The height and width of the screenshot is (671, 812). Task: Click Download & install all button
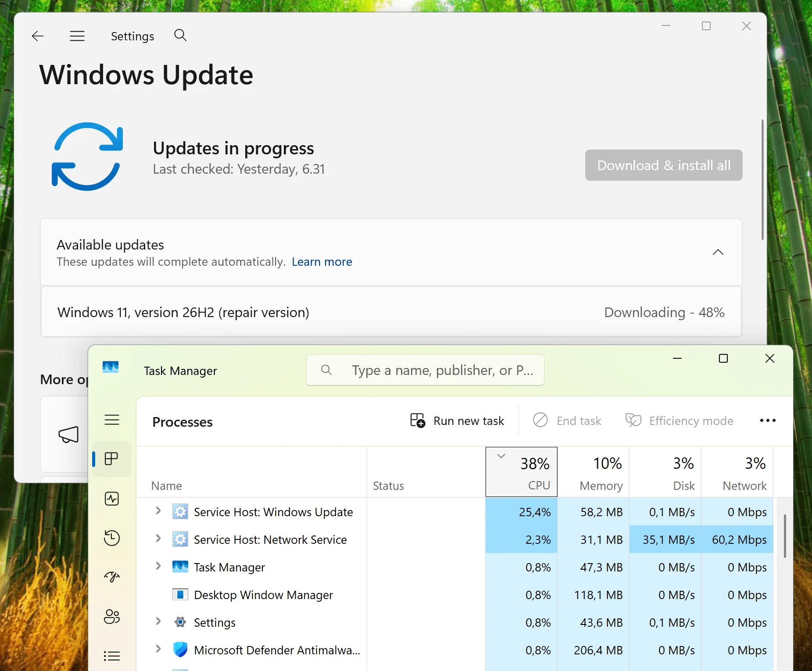[664, 165]
